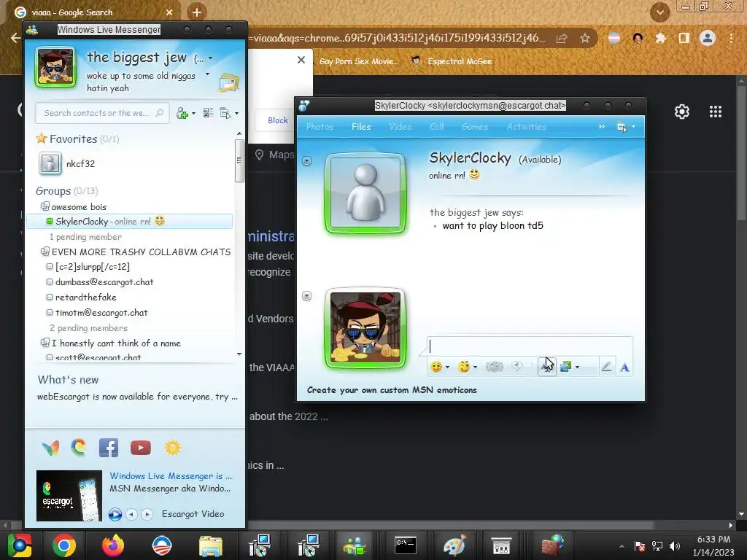747x560 pixels.
Task: Expand the overflow chevrons on chat tab bar
Action: pos(601,127)
